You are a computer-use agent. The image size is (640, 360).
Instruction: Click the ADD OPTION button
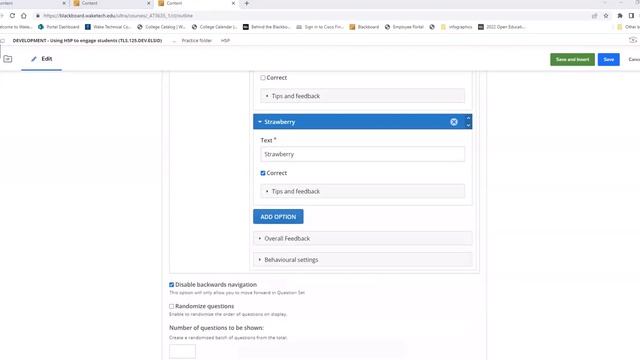point(278,217)
